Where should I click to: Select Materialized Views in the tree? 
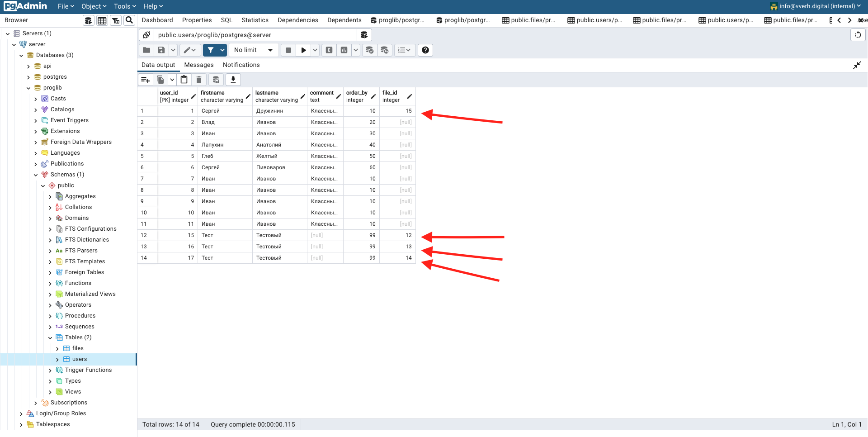tap(90, 294)
